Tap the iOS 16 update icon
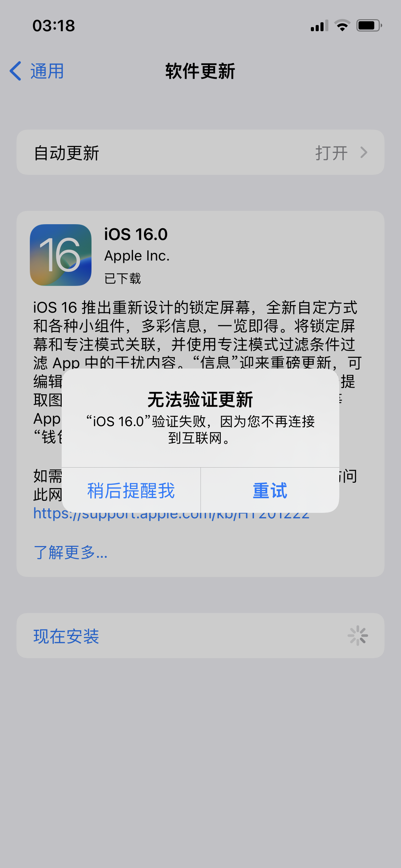 pyautogui.click(x=61, y=255)
